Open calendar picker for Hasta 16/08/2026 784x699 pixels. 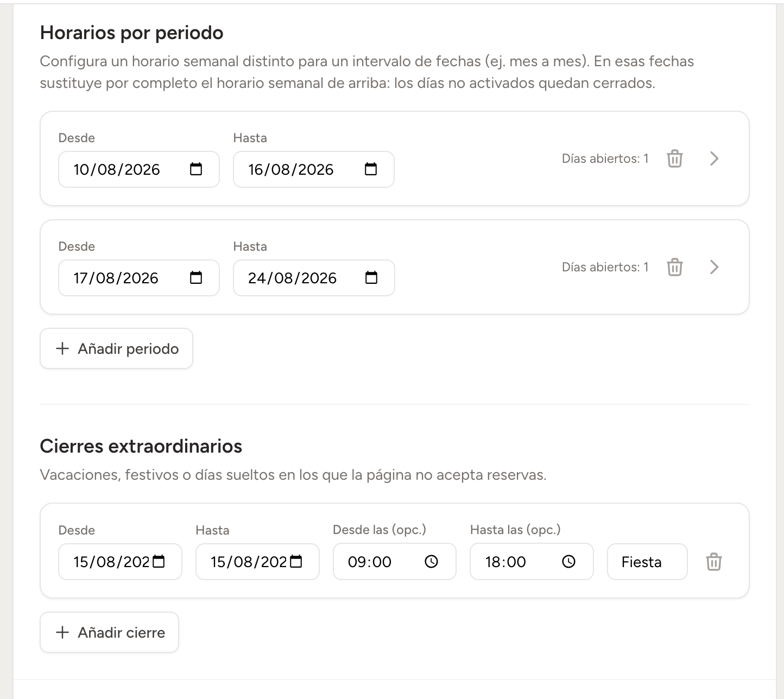(x=371, y=169)
